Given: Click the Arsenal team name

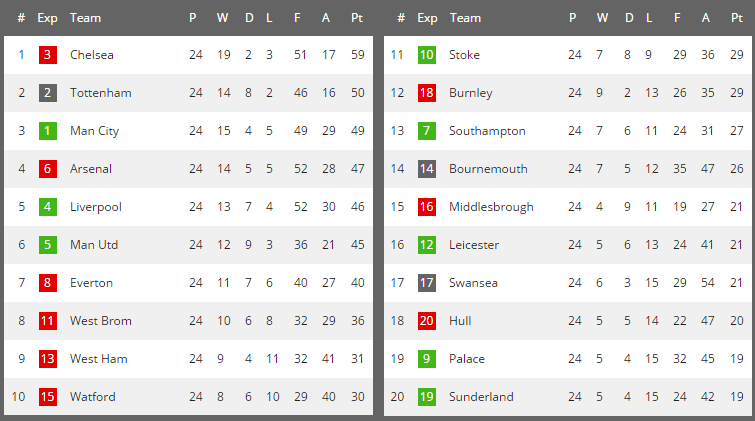Looking at the screenshot, I should pyautogui.click(x=91, y=169).
